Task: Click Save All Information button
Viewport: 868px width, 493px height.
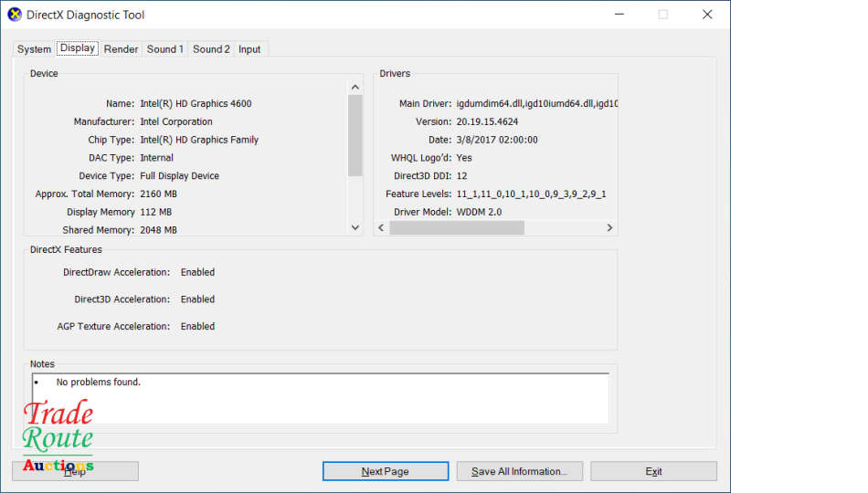Action: click(x=519, y=471)
